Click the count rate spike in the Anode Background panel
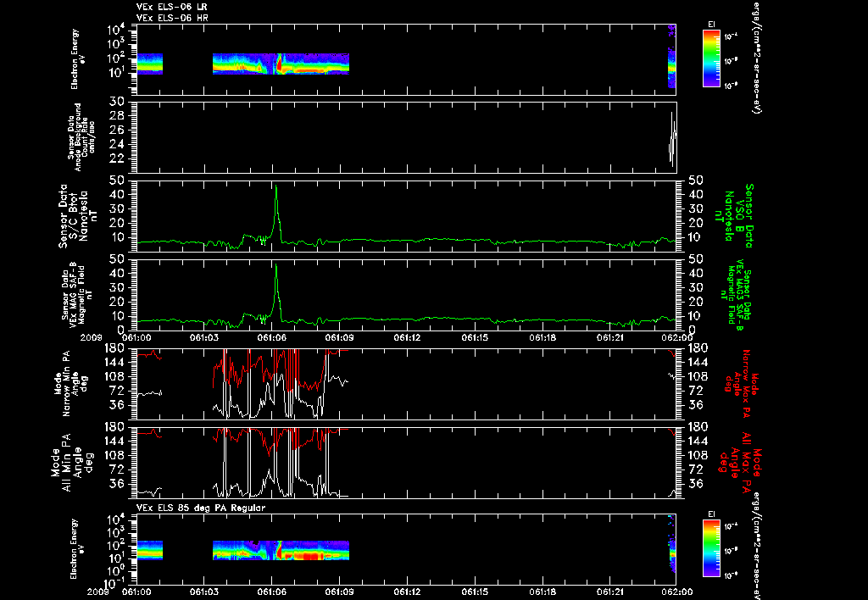868x600 pixels. click(672, 138)
